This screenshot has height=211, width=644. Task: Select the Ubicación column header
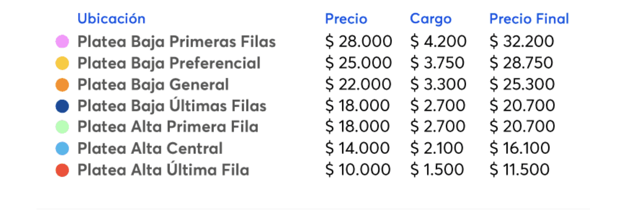(111, 18)
